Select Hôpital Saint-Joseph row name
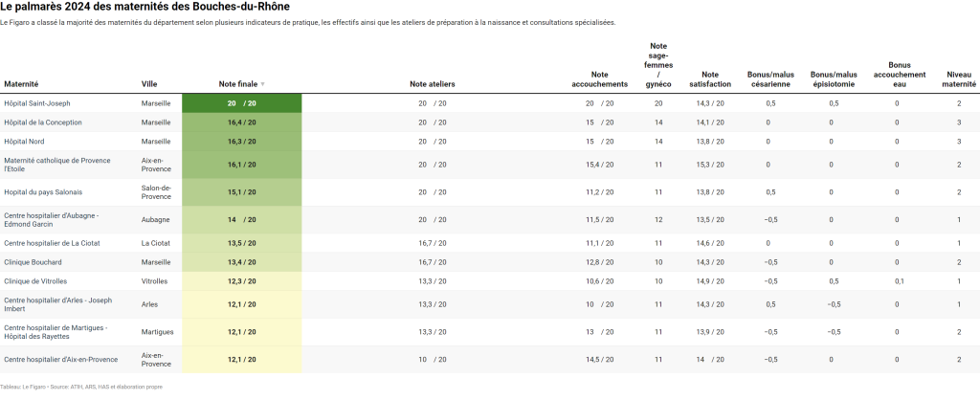980x400 pixels. (37, 103)
